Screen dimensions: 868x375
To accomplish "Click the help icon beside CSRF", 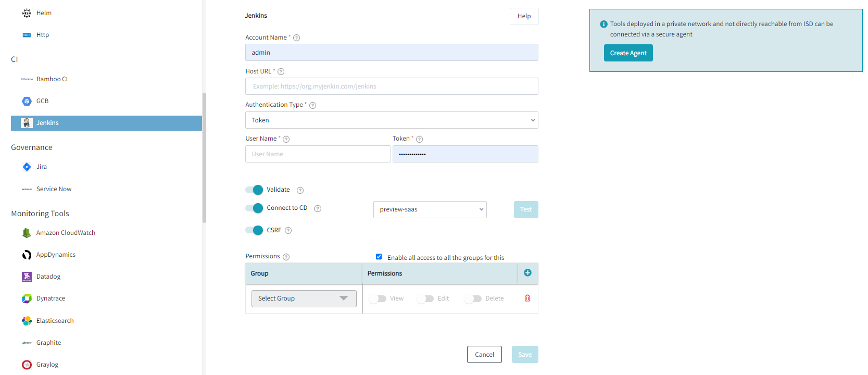I will point(288,230).
